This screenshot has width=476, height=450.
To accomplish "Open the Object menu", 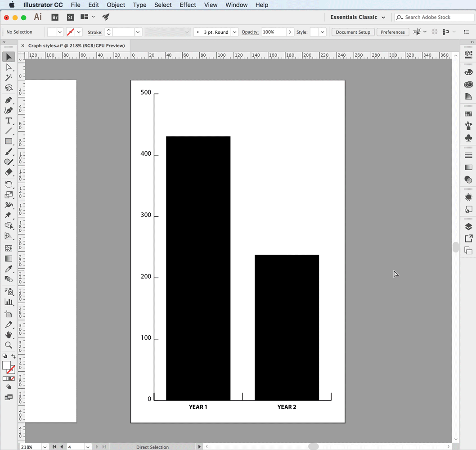I will pos(116,5).
